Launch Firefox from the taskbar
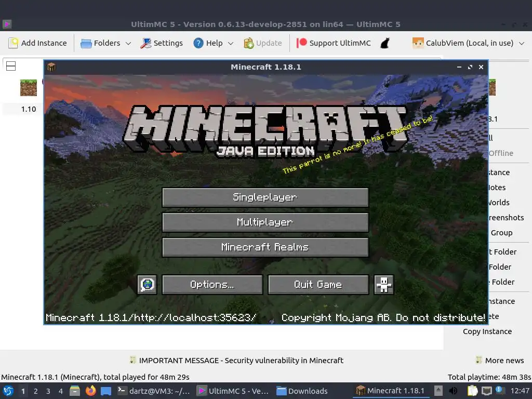The height and width of the screenshot is (399, 532). [x=90, y=391]
